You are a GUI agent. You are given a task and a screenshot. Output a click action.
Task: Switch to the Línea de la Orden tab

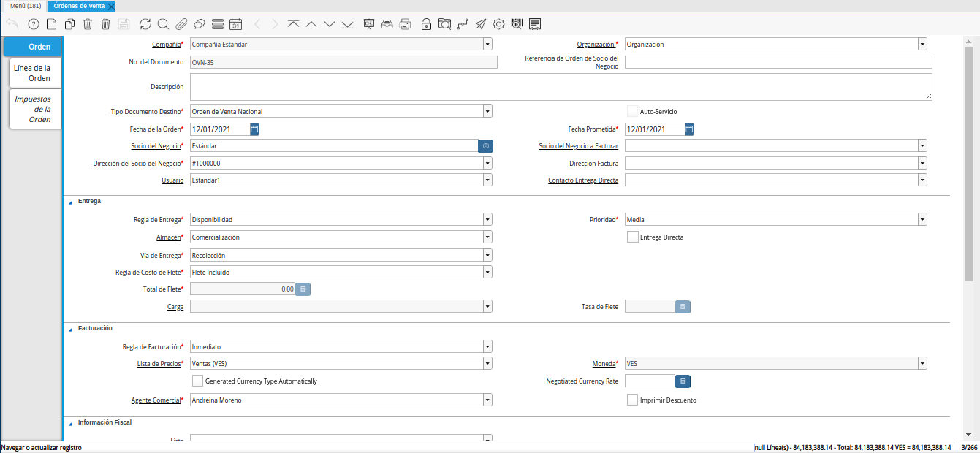pos(34,73)
